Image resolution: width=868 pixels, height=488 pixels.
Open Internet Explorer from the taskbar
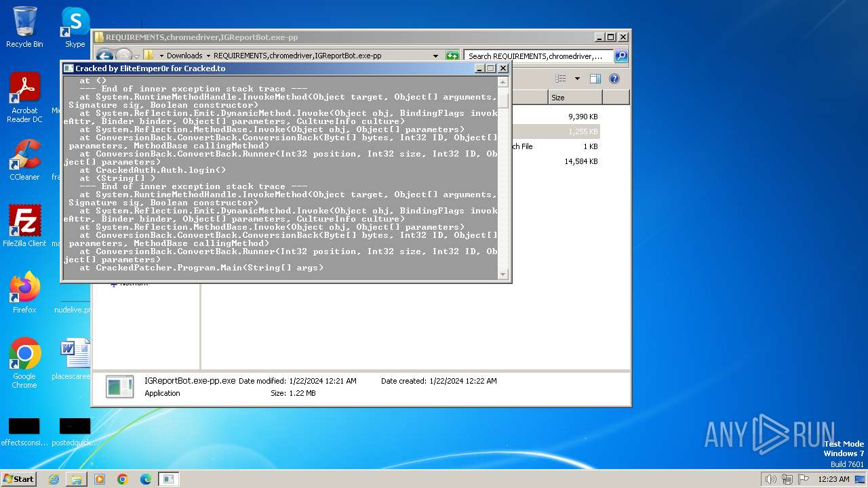pyautogui.click(x=54, y=479)
